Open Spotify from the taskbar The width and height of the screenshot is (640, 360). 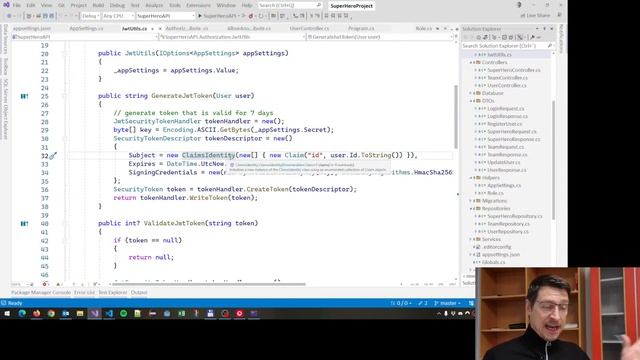point(123,313)
